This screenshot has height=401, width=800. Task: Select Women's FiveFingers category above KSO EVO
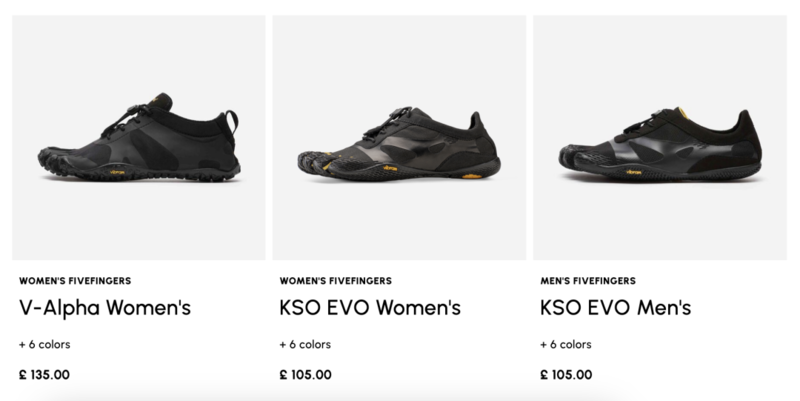click(336, 281)
